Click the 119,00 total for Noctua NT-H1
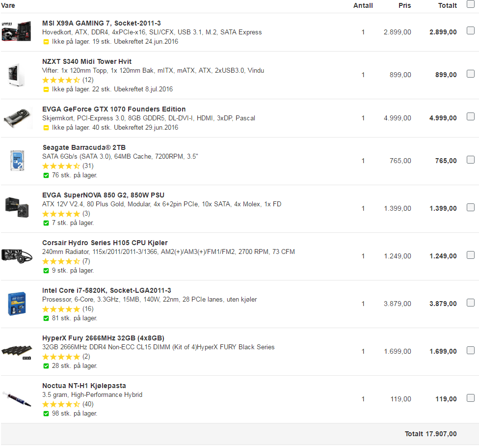The height and width of the screenshot is (448, 479). 446,399
